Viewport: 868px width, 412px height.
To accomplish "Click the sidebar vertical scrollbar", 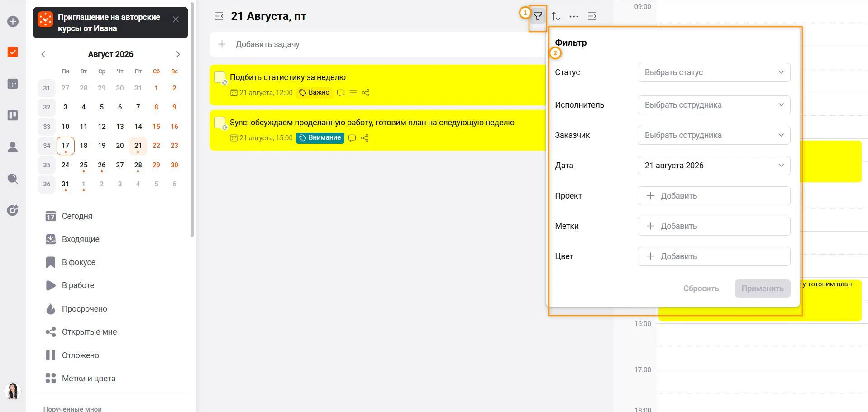I will [x=192, y=120].
